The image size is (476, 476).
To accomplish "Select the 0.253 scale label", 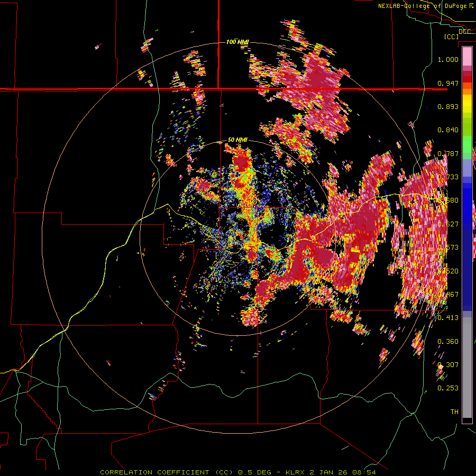I will (x=448, y=388).
